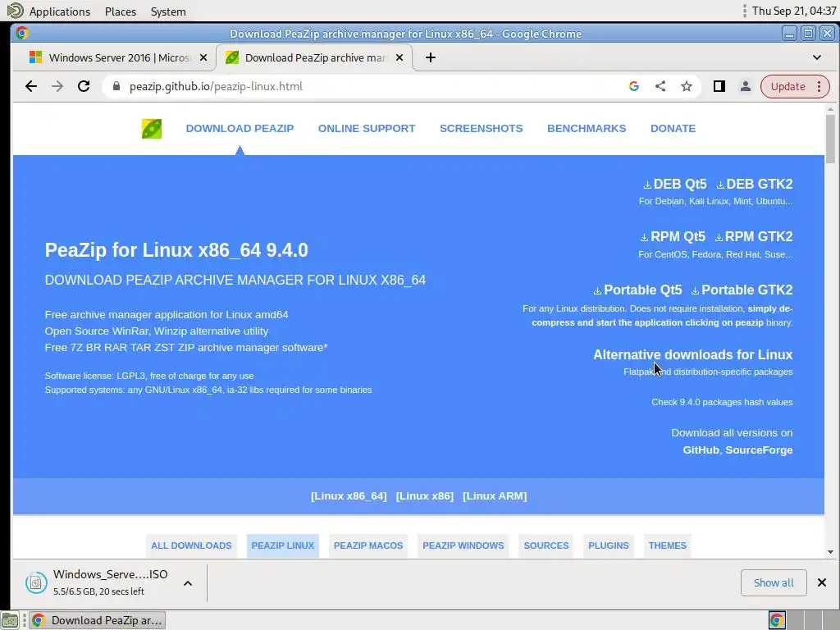Expand options for Windows_Server ISO download
Viewport: 840px width, 630px height.
click(188, 583)
